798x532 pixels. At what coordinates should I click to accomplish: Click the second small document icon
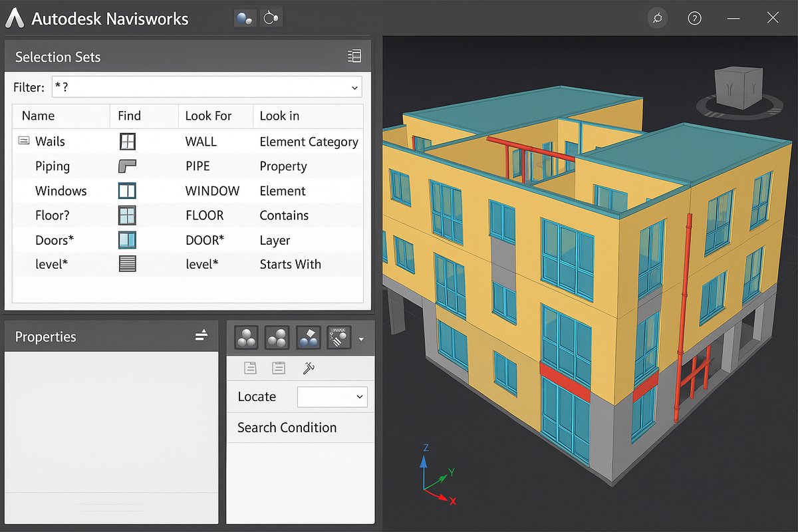click(279, 367)
